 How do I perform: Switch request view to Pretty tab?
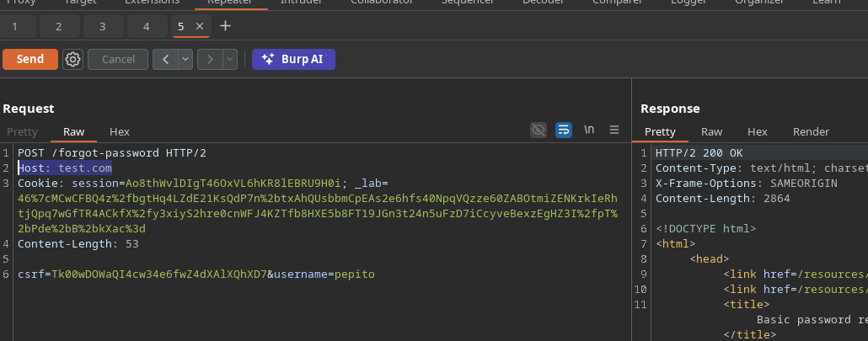[x=23, y=131]
